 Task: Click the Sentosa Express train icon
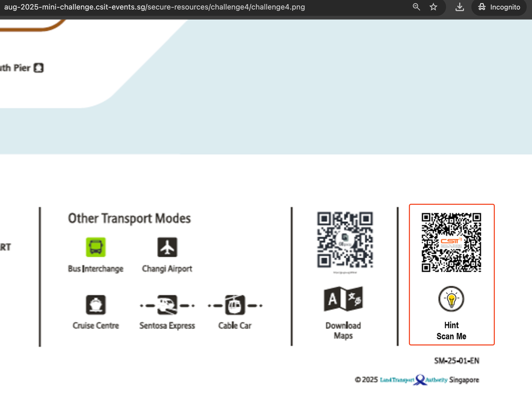point(167,305)
